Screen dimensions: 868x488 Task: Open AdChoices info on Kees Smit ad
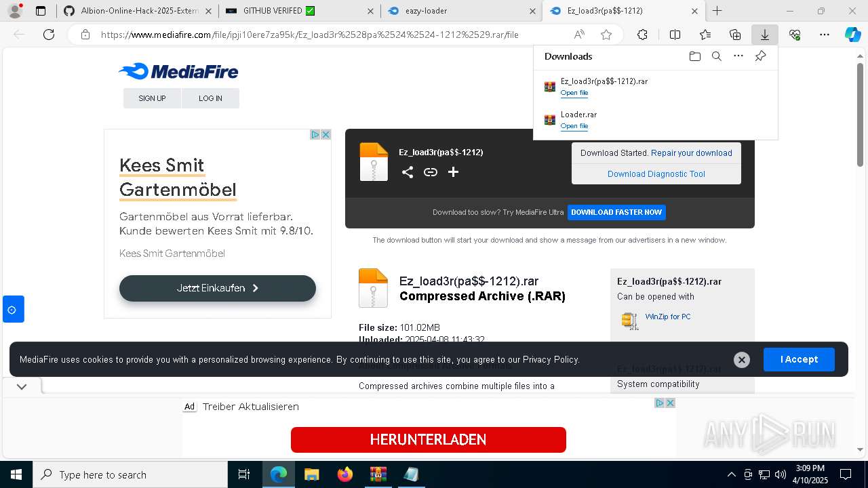pyautogui.click(x=315, y=135)
